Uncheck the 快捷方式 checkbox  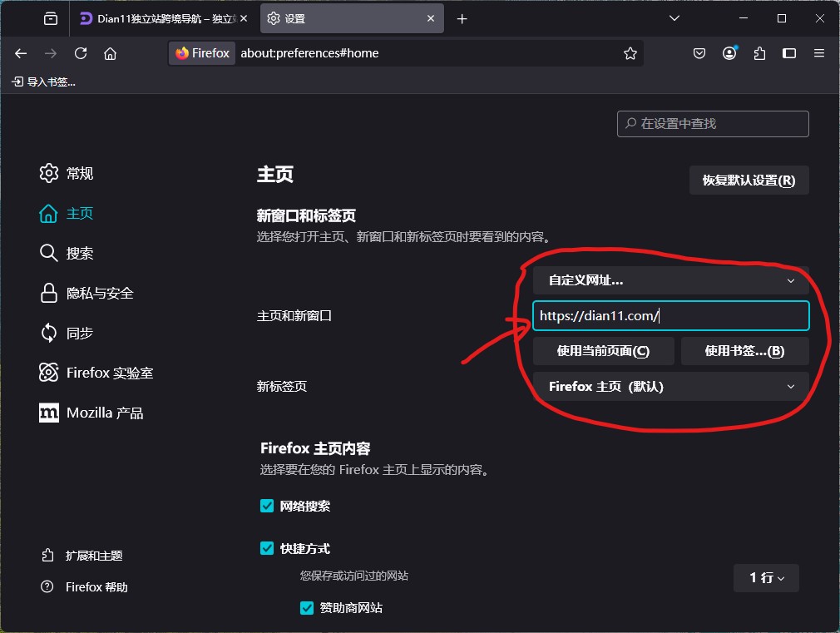pyautogui.click(x=267, y=548)
